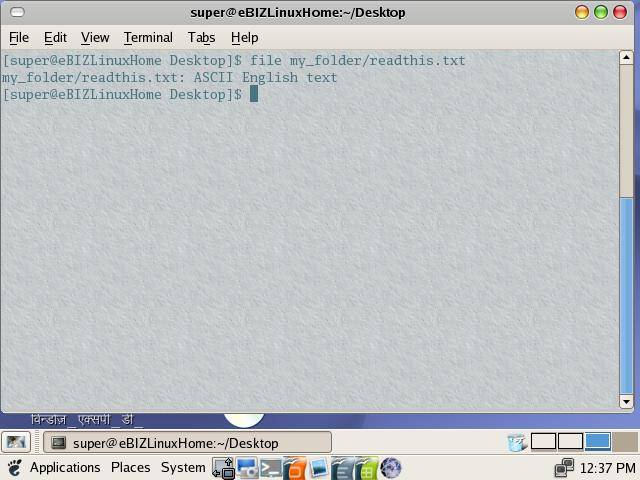Click the Help menu
Screen dimensions: 640x480
(x=244, y=37)
